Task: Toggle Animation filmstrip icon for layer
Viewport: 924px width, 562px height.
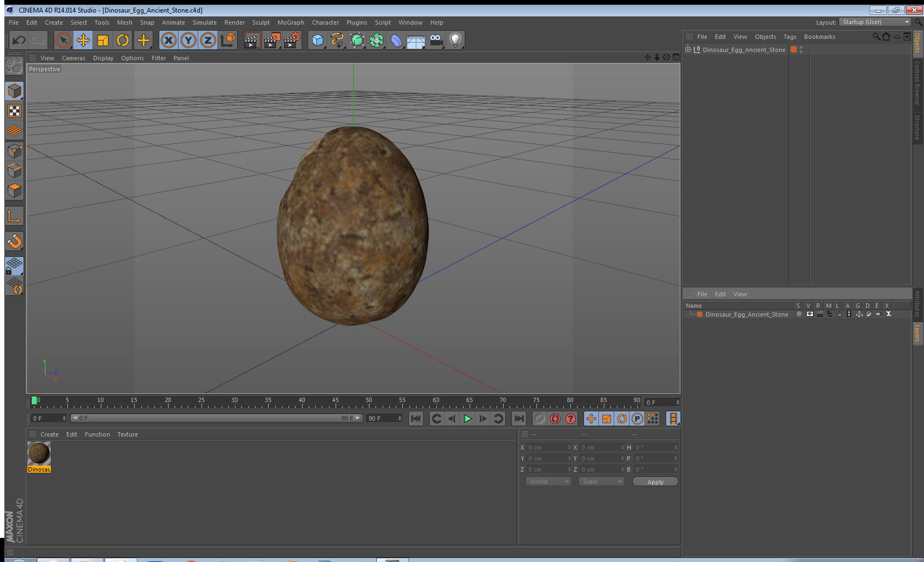Action: point(849,314)
